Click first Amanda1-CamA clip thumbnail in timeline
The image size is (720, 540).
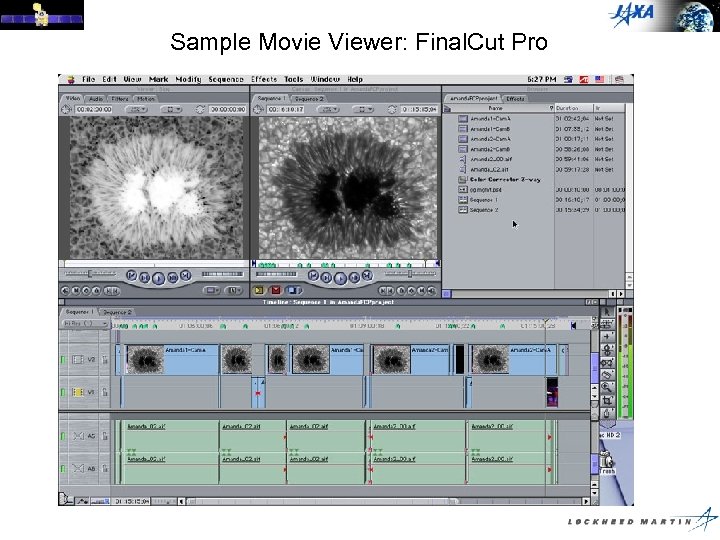145,360
